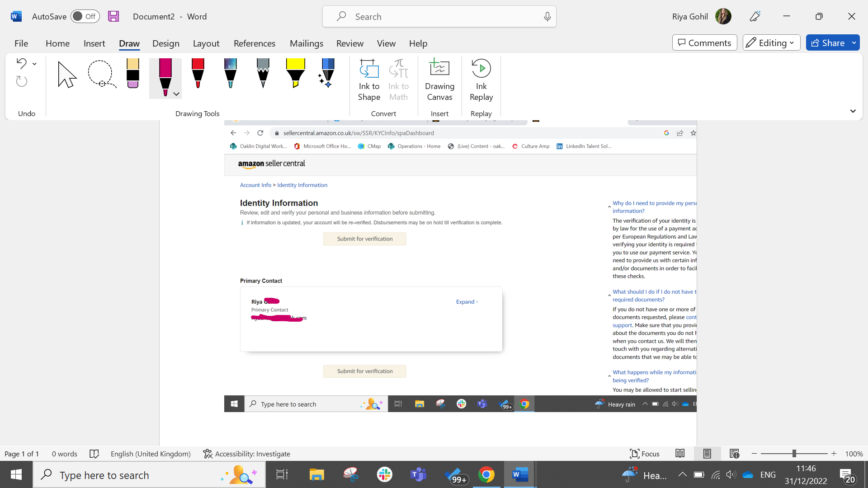Switch to Print Layout view
Screen dimensions: 868x488
pos(707,454)
